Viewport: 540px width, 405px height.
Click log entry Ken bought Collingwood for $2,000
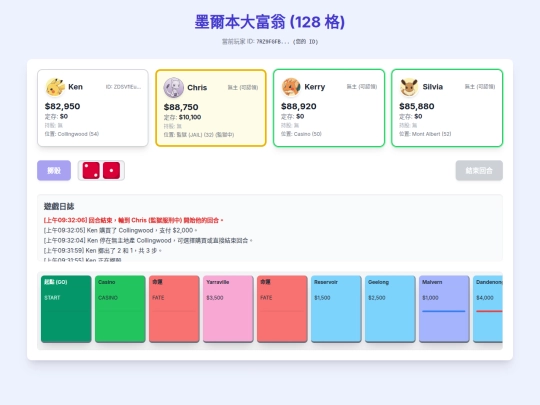point(121,230)
